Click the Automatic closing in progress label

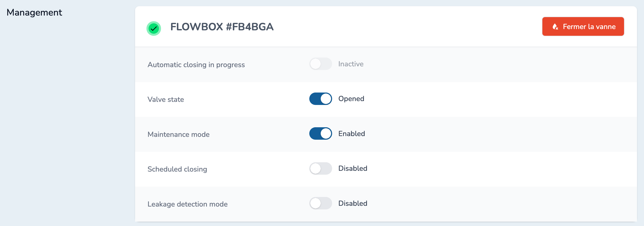coord(196,65)
